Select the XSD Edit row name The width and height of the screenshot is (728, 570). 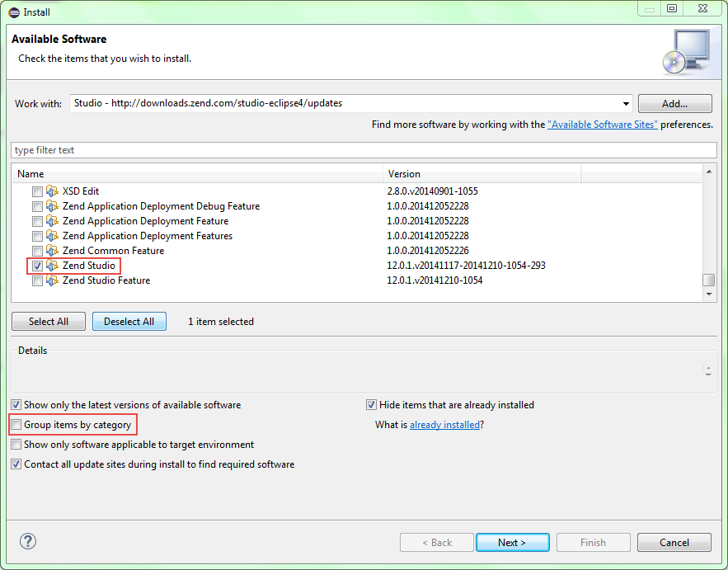(x=81, y=191)
